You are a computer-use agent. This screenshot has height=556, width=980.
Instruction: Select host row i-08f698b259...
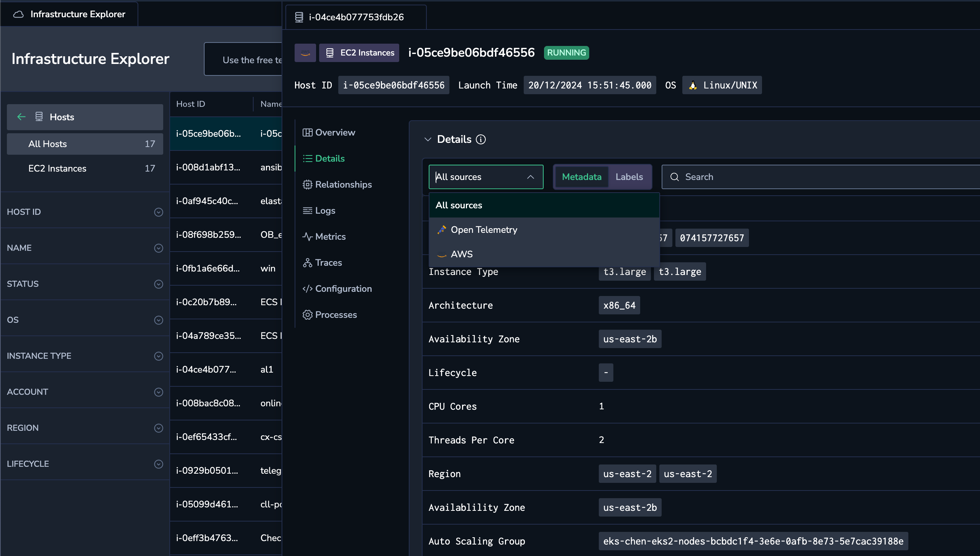coord(226,235)
